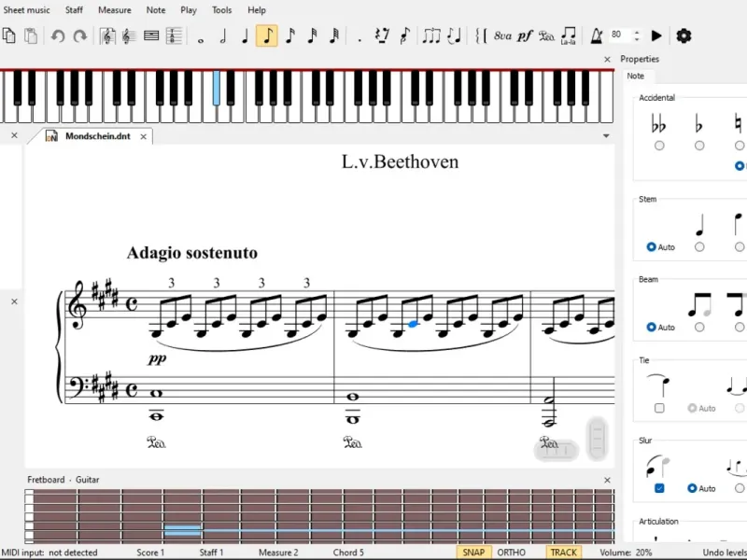Toggle SNAP mode in status bar
This screenshot has height=560, width=747.
473,553
